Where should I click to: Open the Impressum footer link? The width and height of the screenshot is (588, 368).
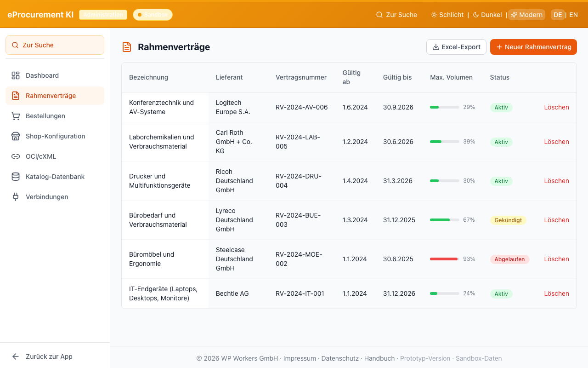tap(300, 358)
